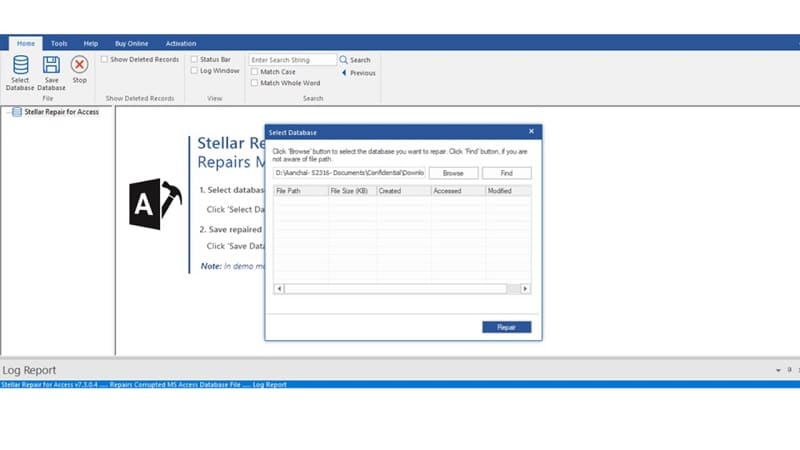Click the Select Database icon
The image size is (800, 450).
coord(20,65)
